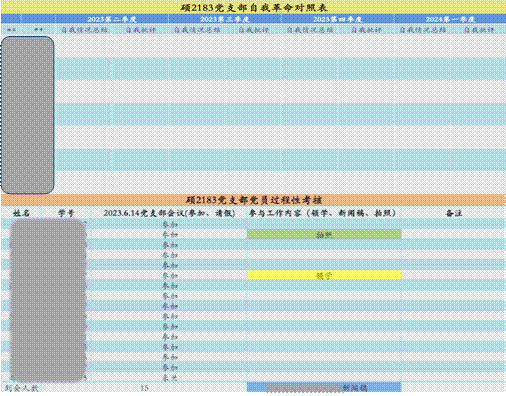
Task: Click the 姓名 column header
Action: (x=21, y=213)
